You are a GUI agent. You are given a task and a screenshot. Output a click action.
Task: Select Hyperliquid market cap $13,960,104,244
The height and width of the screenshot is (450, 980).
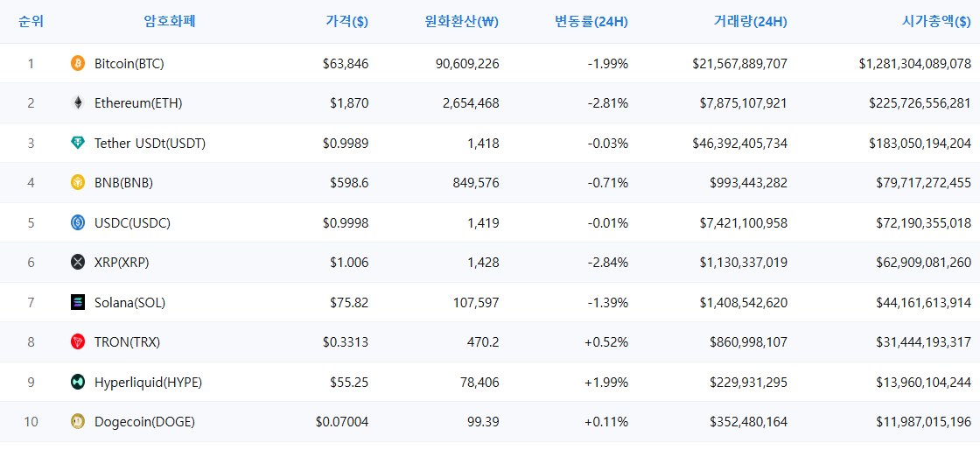coord(924,382)
